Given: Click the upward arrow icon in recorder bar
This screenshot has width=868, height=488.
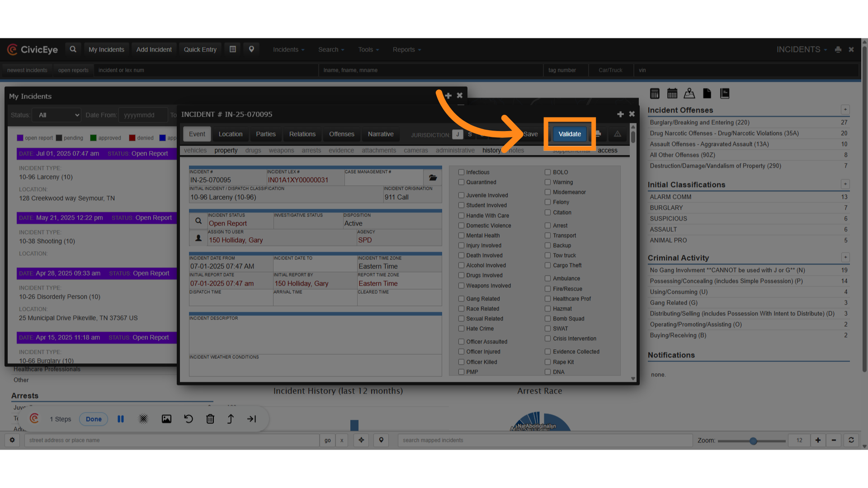Looking at the screenshot, I should 231,419.
